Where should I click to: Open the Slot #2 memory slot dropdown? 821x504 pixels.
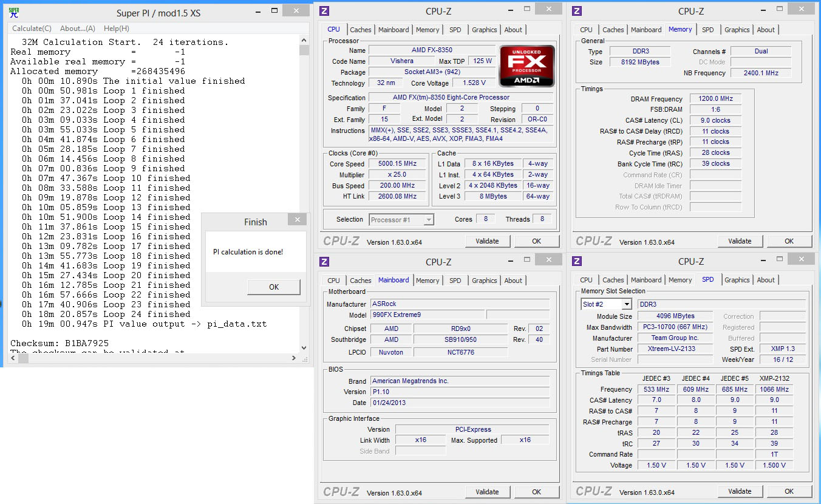pyautogui.click(x=607, y=304)
